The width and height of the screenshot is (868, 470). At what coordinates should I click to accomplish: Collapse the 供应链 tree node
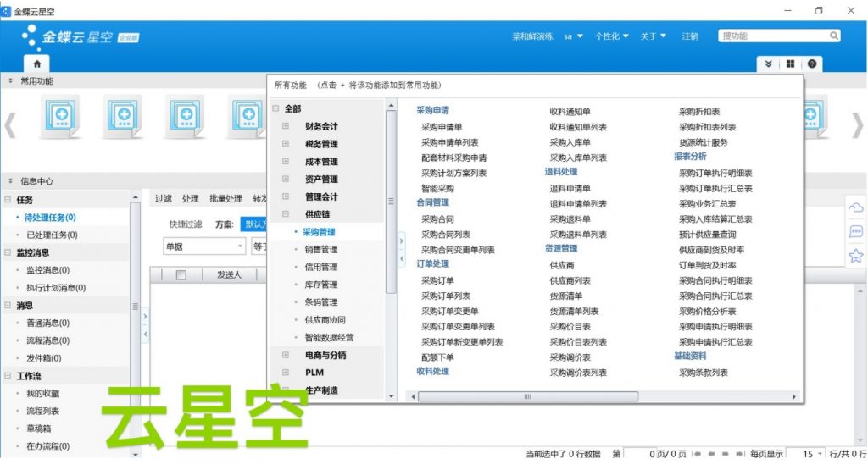point(286,214)
